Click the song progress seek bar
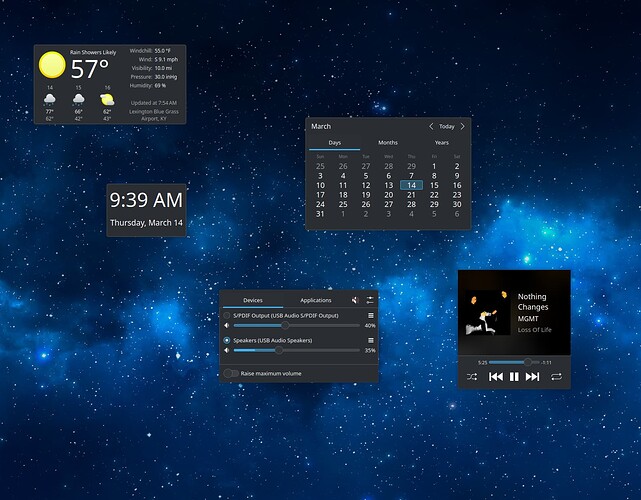This screenshot has height=500, width=641. (x=514, y=362)
